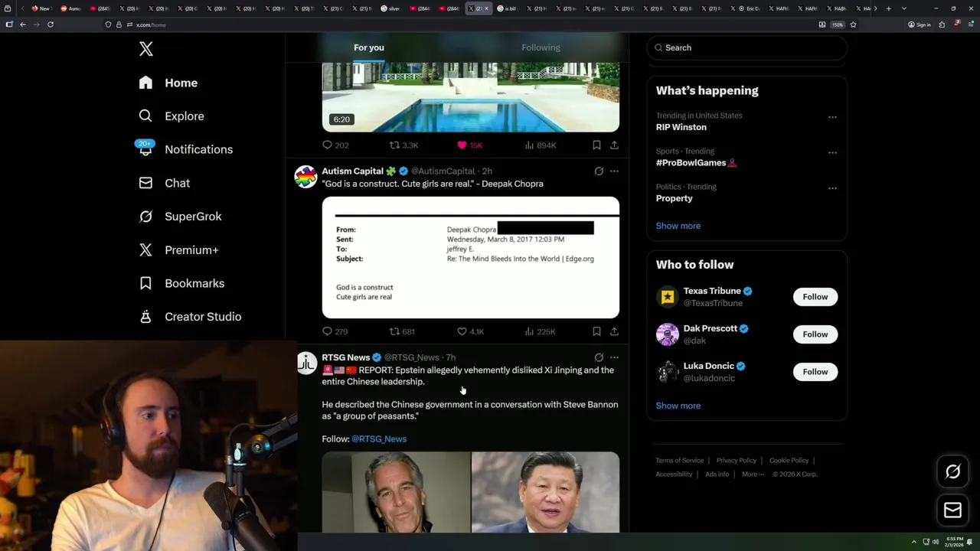Screen dimensions: 980x551
Task: Show more under What's happening
Action: click(678, 226)
